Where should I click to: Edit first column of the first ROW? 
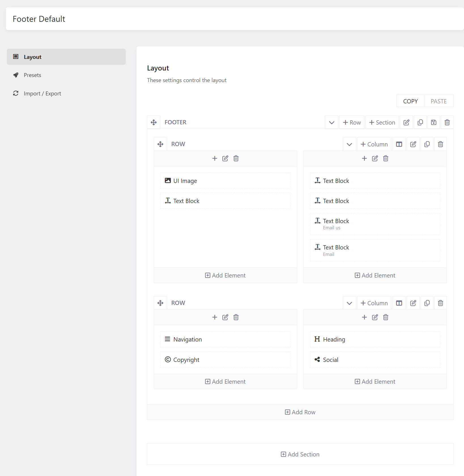[225, 158]
